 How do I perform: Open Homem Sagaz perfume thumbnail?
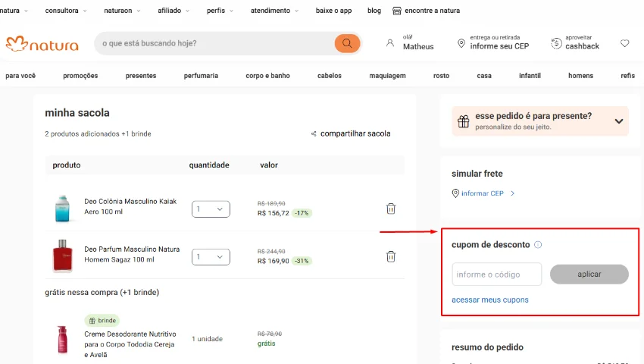pos(62,256)
